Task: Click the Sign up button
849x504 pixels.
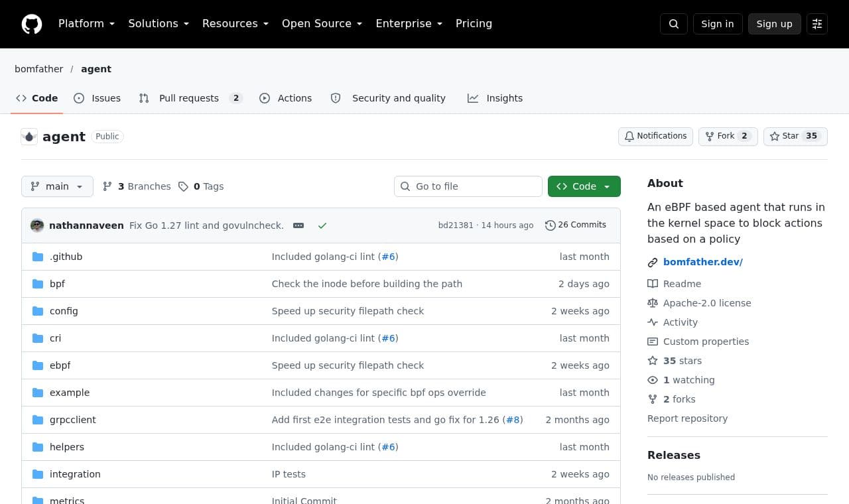Action: point(775,24)
